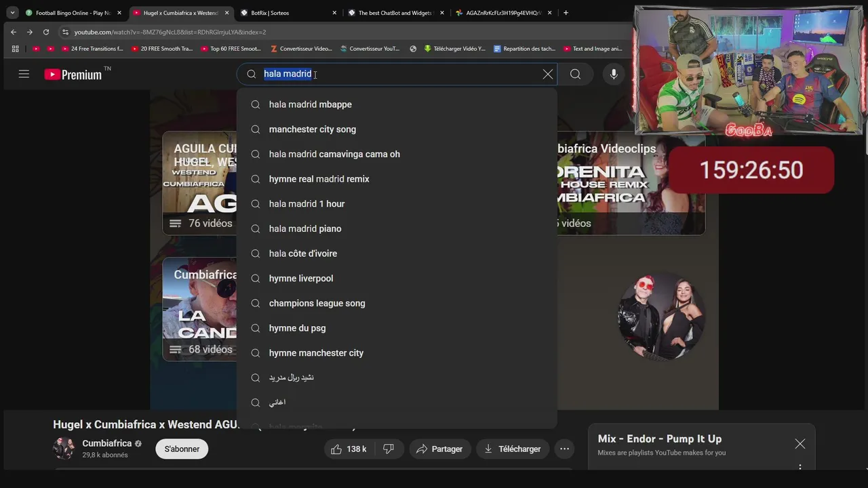This screenshot has height=488, width=868.
Task: Close the Football Bingo Online tab
Action: click(119, 13)
